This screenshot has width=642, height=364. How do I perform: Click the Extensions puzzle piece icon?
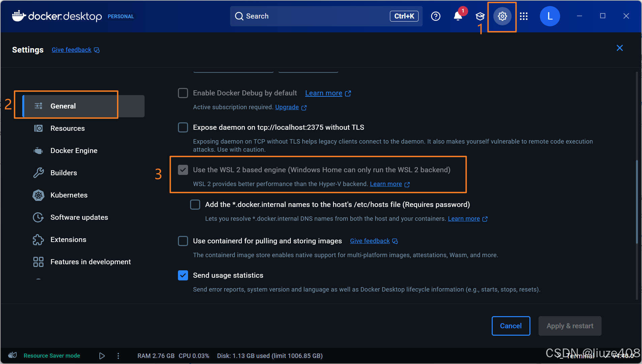38,240
